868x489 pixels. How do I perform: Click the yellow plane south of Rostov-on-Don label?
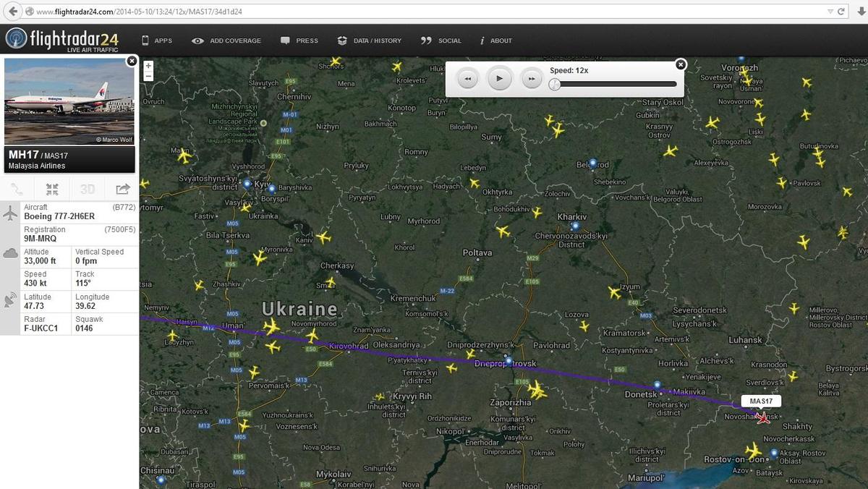click(754, 451)
